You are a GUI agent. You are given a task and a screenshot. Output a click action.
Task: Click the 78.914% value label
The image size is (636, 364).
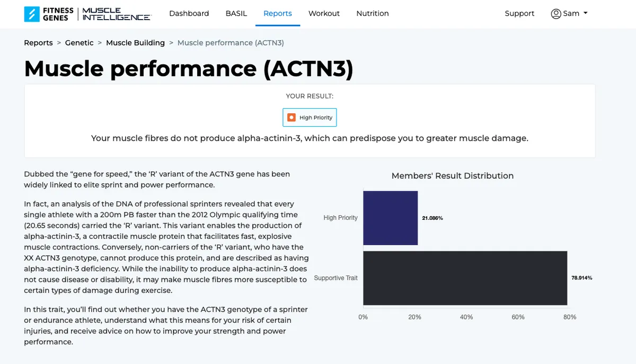(x=582, y=278)
